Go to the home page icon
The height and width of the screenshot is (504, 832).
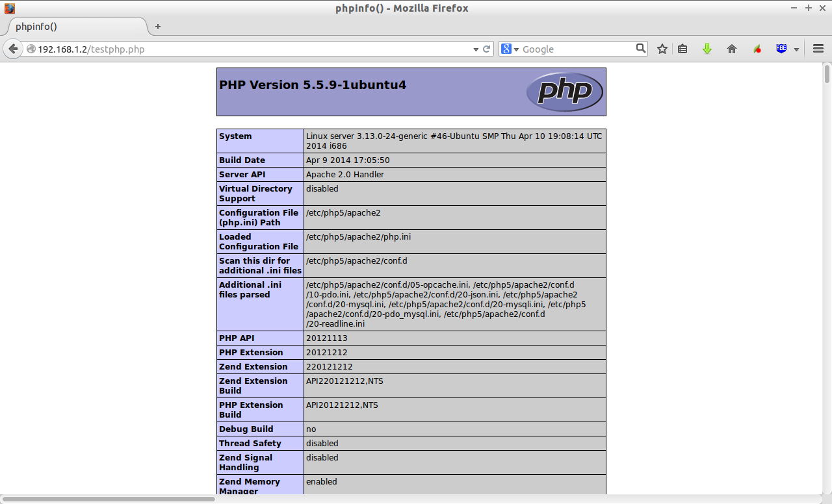tap(732, 49)
